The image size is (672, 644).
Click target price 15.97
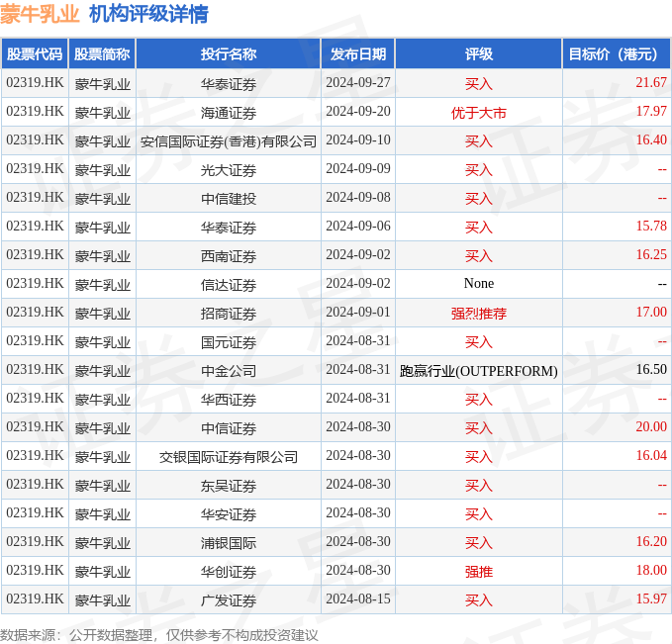[x=651, y=599]
